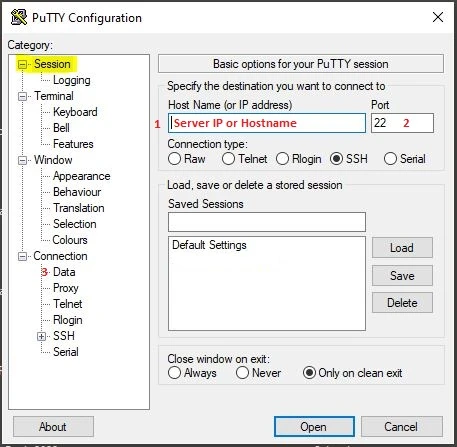Open the Data category under Connection
The width and height of the screenshot is (457, 447).
64,272
